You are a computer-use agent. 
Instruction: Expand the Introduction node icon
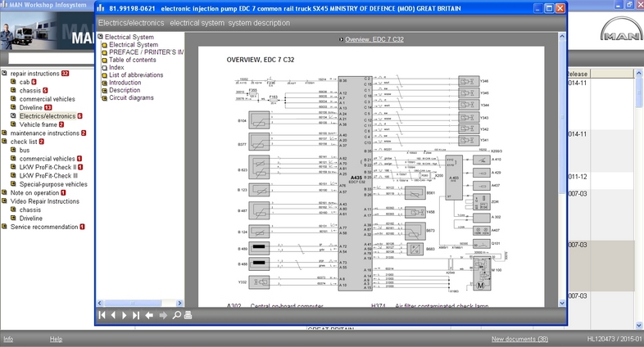coord(104,83)
